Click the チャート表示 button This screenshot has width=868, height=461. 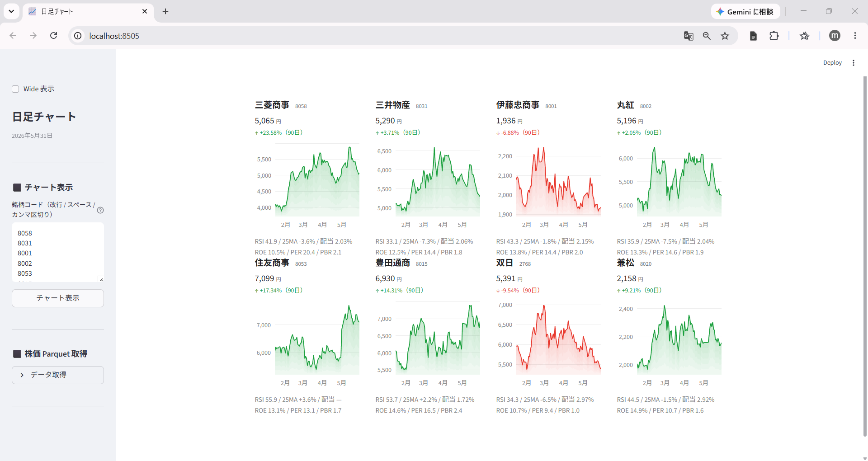(58, 298)
